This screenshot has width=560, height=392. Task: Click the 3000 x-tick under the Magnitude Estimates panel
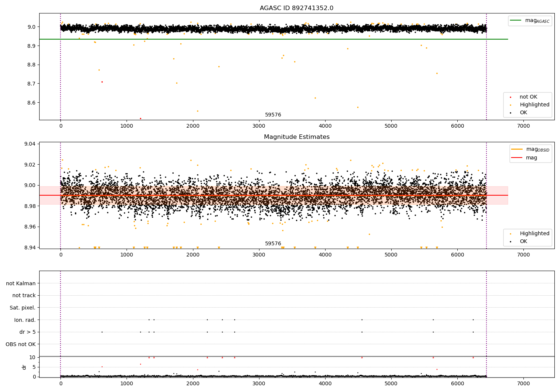click(259, 255)
